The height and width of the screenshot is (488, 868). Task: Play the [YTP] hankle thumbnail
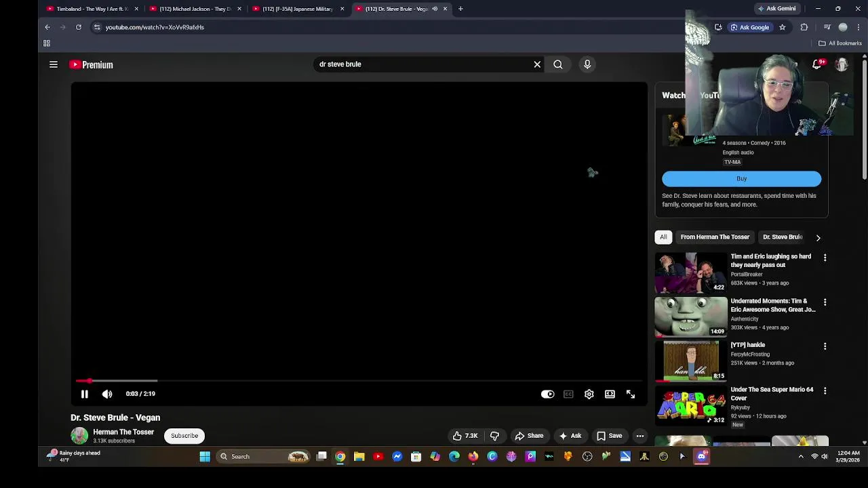[691, 361]
